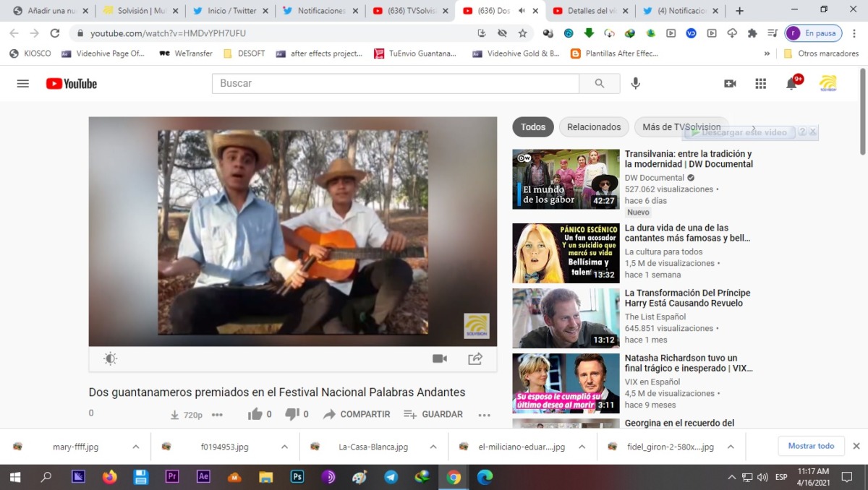The width and height of the screenshot is (868, 490).
Task: Open the KIOSCO bookmark
Action: click(30, 53)
